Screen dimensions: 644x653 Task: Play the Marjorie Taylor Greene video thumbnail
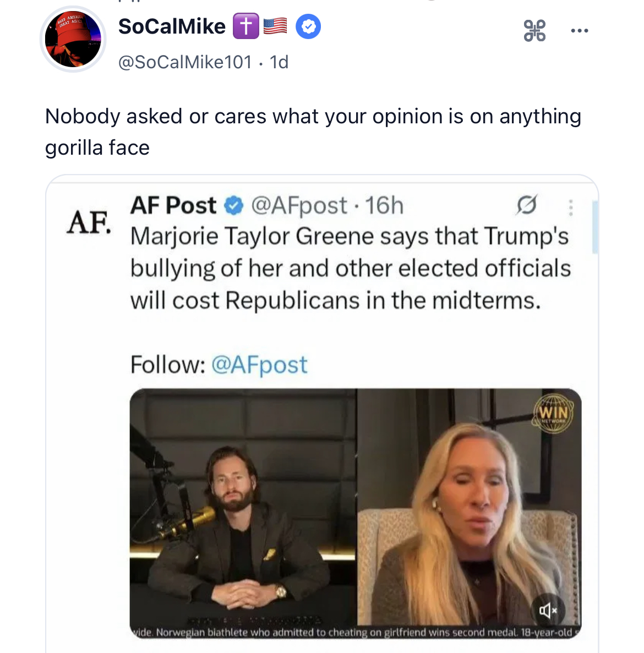click(x=355, y=513)
